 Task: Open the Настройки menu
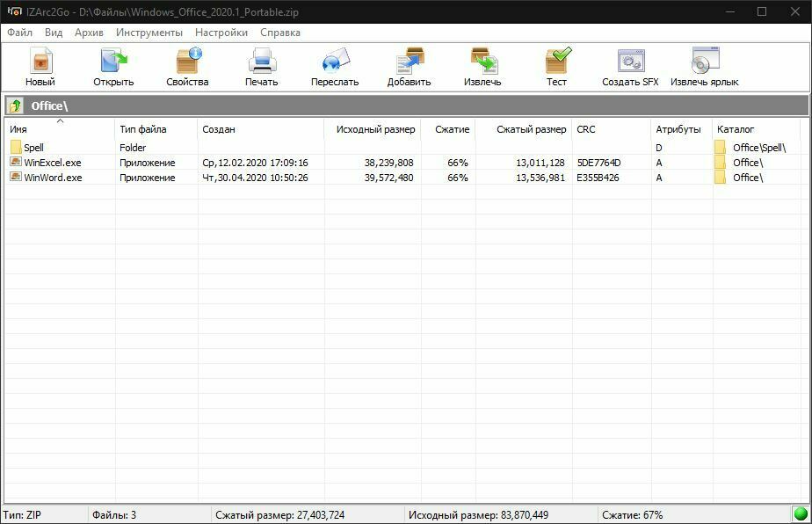pos(221,33)
